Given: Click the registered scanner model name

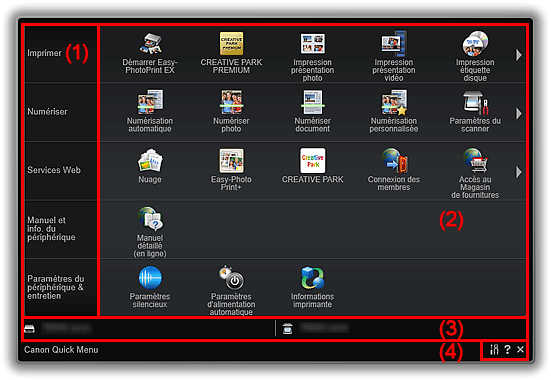Looking at the screenshot, I should [x=324, y=328].
